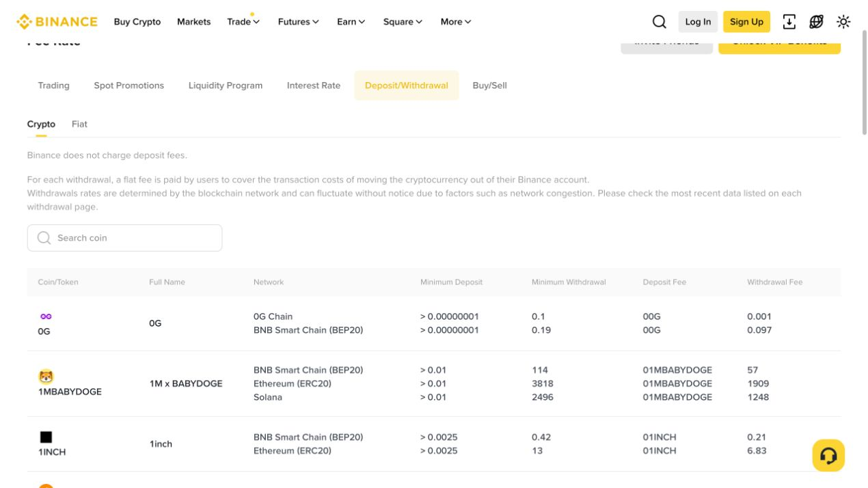Click the Binance logo
Viewport: 868px width, 488px height.
point(57,22)
